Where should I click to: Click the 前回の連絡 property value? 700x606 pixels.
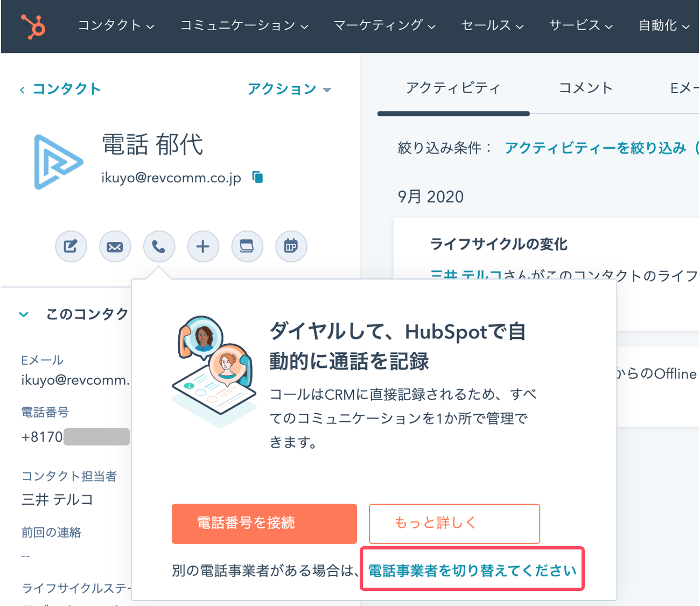26,556
